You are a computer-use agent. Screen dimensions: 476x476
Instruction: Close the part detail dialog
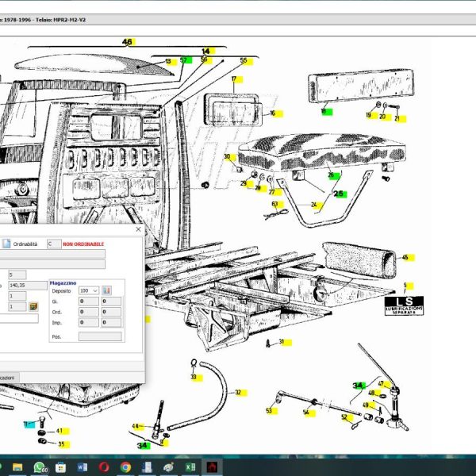[x=137, y=229]
